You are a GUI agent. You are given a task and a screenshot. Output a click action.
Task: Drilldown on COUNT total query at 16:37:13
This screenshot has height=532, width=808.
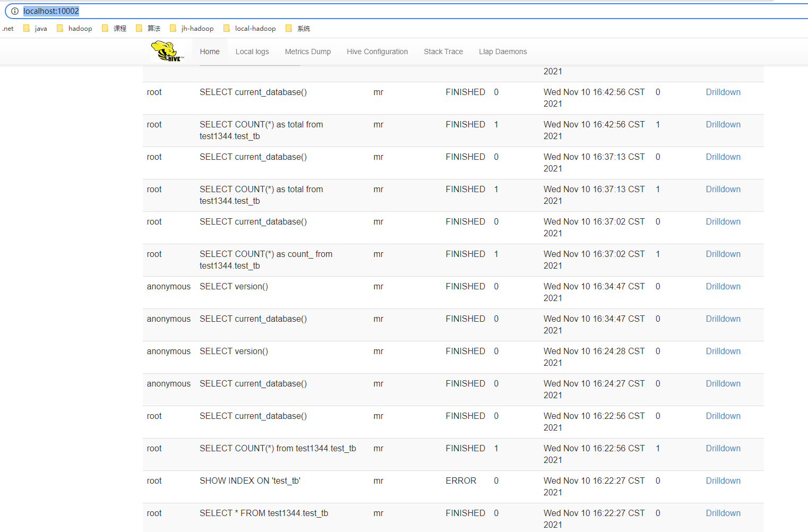point(723,190)
